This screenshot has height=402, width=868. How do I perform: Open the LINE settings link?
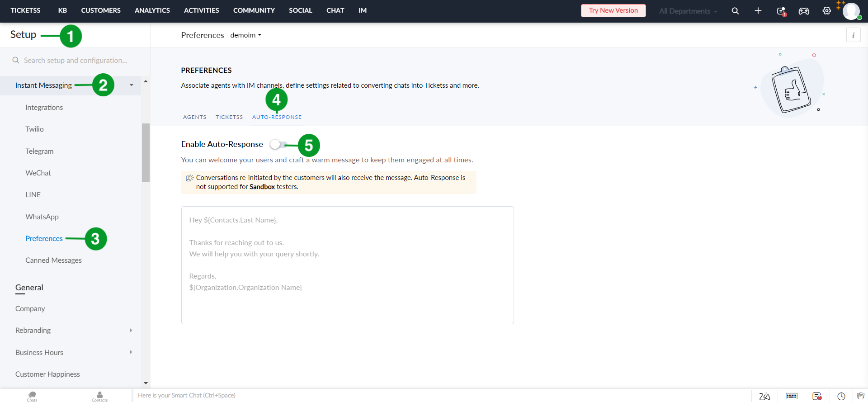[33, 194]
